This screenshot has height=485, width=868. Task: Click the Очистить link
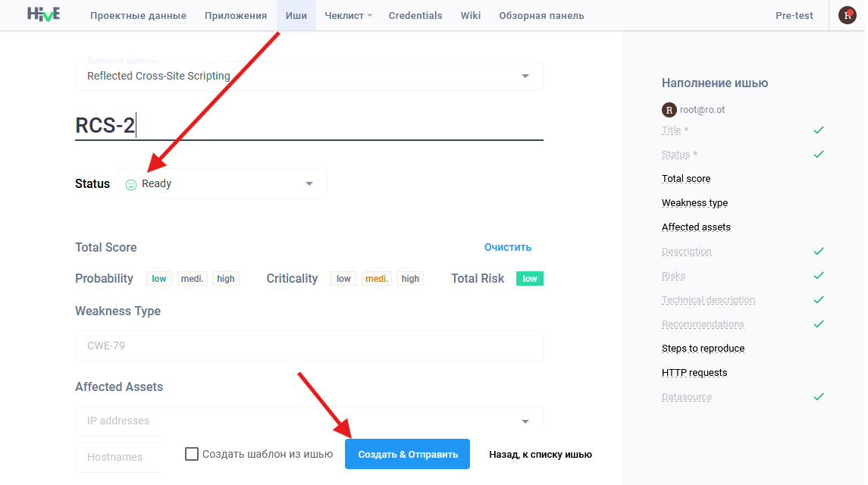pyautogui.click(x=508, y=248)
